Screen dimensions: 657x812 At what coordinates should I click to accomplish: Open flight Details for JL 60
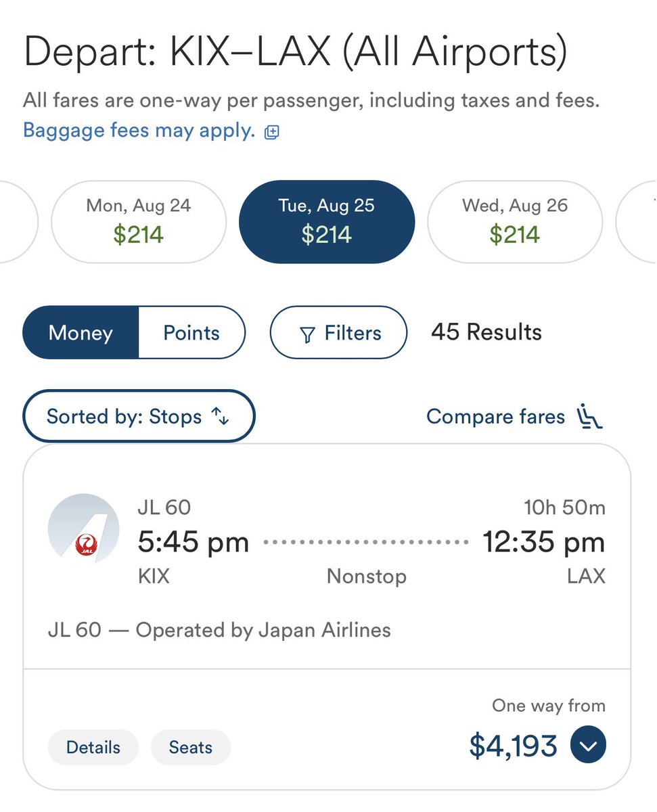pos(93,747)
